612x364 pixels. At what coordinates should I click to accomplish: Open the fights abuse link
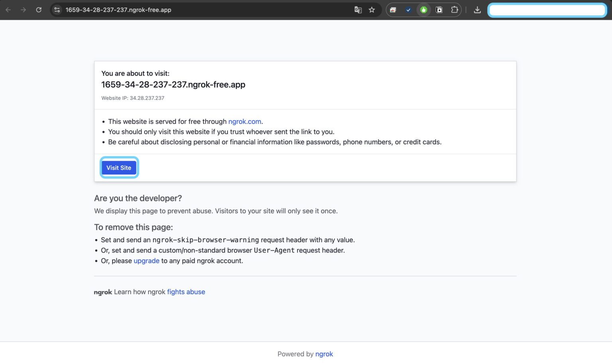186,292
